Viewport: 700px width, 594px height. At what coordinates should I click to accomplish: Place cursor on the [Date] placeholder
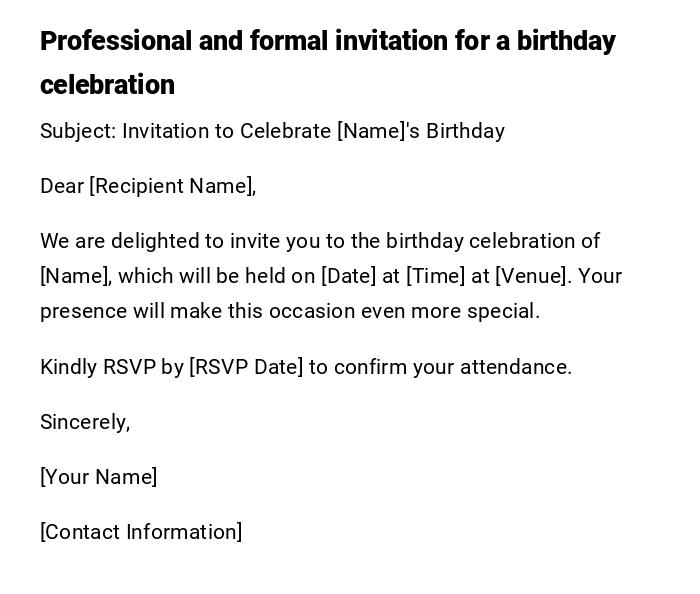tap(348, 276)
